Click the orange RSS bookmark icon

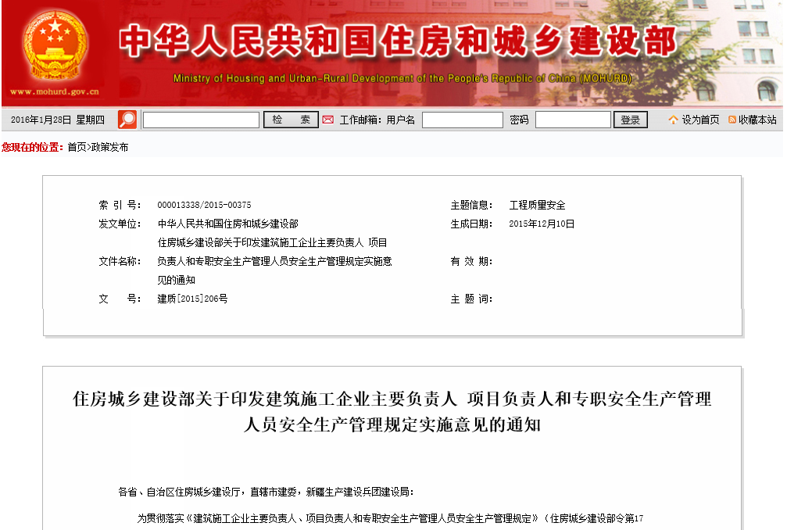pyautogui.click(x=732, y=120)
